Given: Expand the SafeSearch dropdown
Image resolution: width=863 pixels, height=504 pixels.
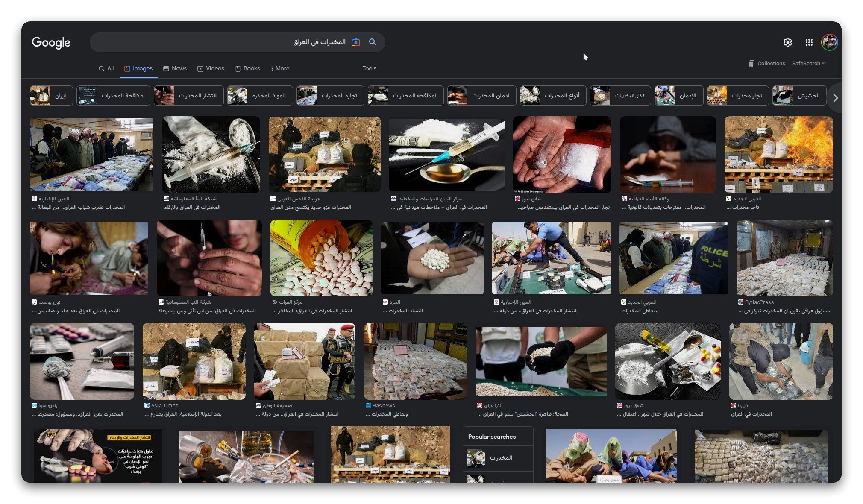Looking at the screenshot, I should pyautogui.click(x=808, y=63).
